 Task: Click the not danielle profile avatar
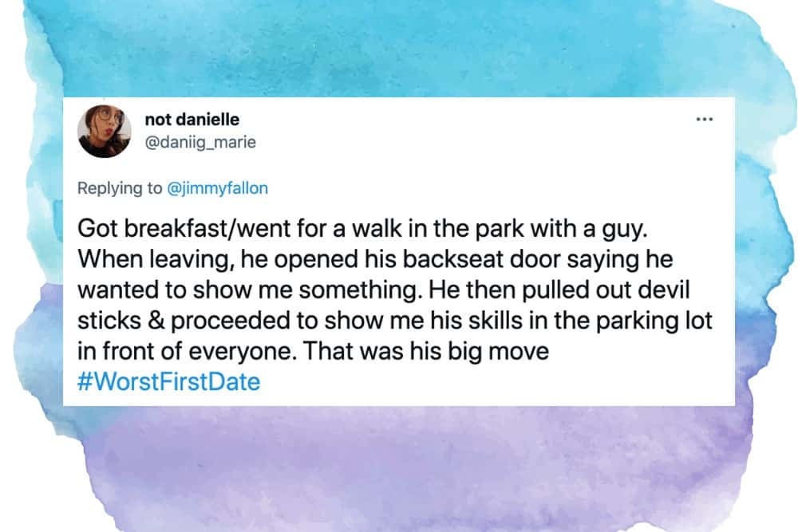(x=104, y=131)
